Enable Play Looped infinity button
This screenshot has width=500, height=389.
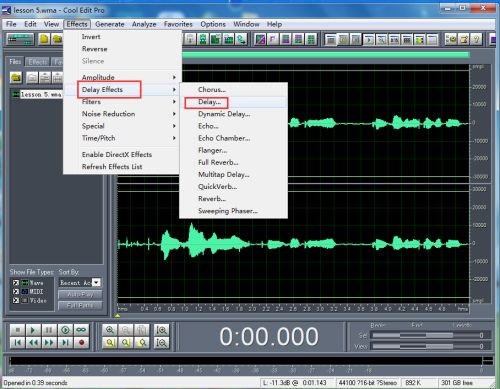click(x=82, y=330)
